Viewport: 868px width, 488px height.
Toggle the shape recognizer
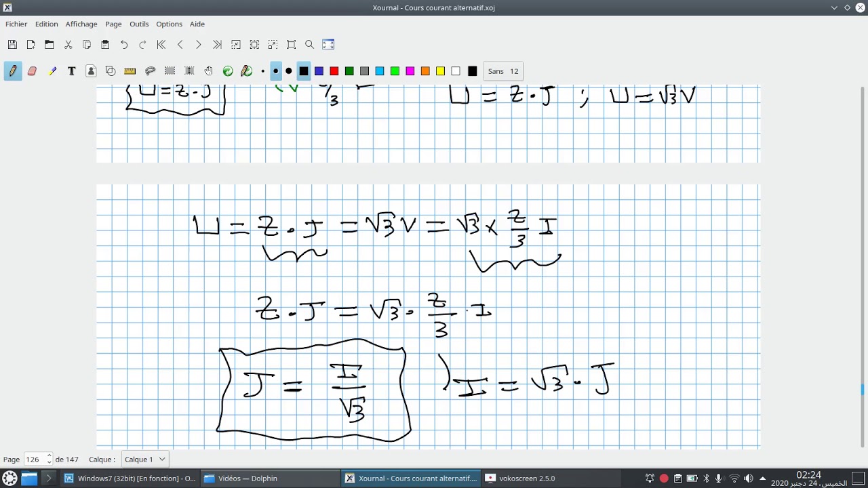tap(111, 71)
